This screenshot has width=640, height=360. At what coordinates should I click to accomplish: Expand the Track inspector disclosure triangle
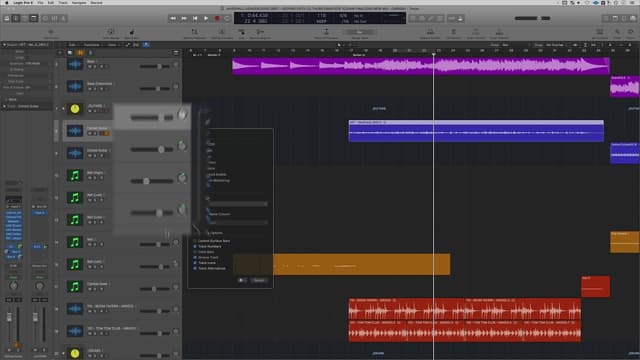pos(4,106)
